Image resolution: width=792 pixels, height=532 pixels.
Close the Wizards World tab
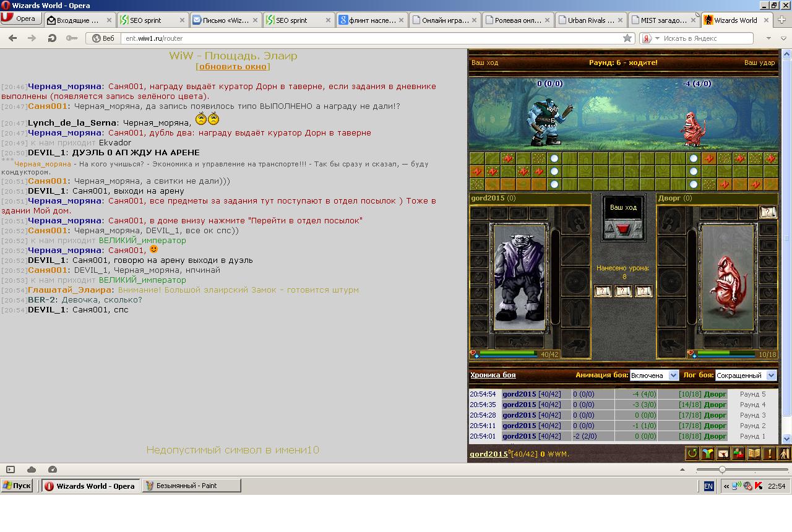766,20
